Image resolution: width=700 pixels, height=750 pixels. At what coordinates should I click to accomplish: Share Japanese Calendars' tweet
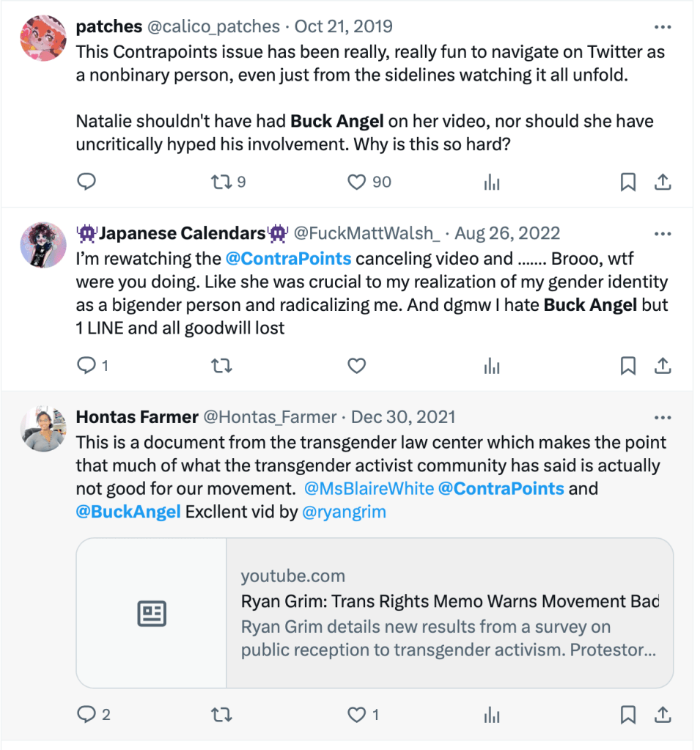(x=663, y=365)
